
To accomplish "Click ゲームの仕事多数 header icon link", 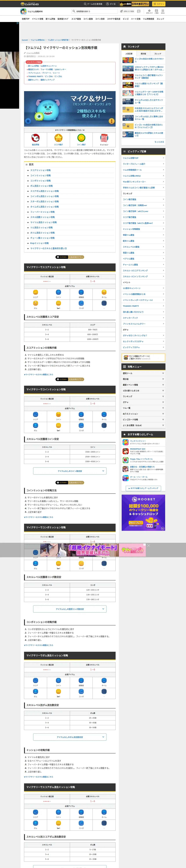I will [93, 4].
